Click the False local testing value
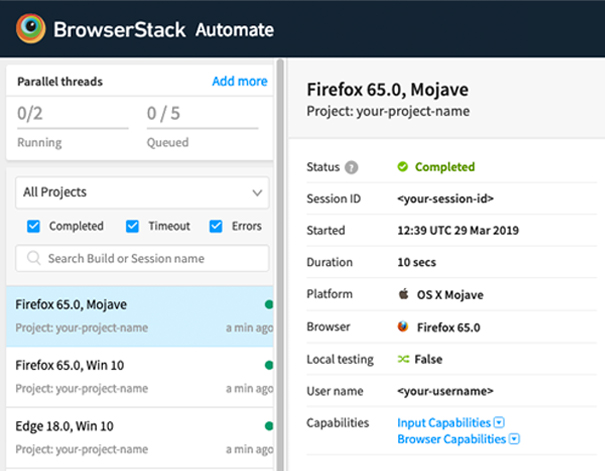Viewport: 605px width, 471px height. (428, 359)
